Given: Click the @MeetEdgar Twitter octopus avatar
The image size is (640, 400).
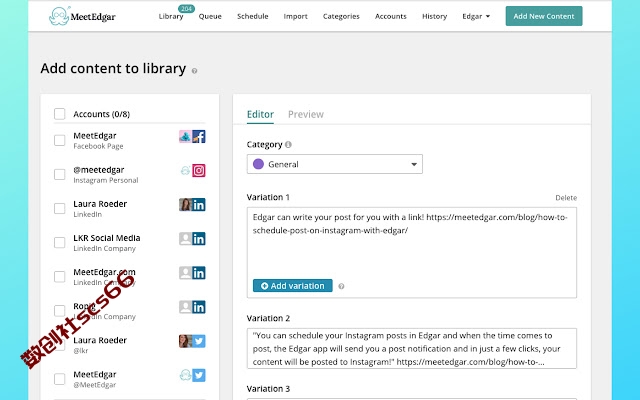Looking at the screenshot, I should tap(185, 375).
